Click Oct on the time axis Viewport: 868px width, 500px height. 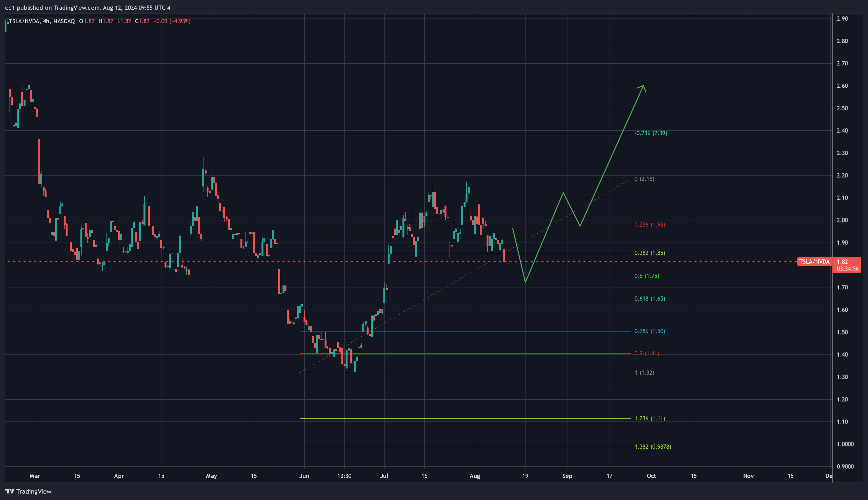(x=651, y=476)
